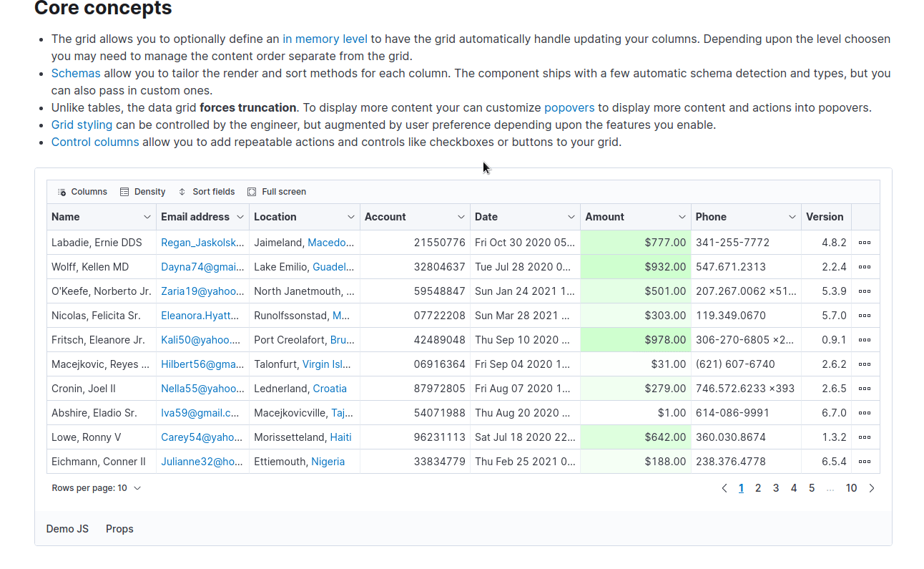
Task: Click the Density icon in toolbar
Action: pyautogui.click(x=124, y=192)
